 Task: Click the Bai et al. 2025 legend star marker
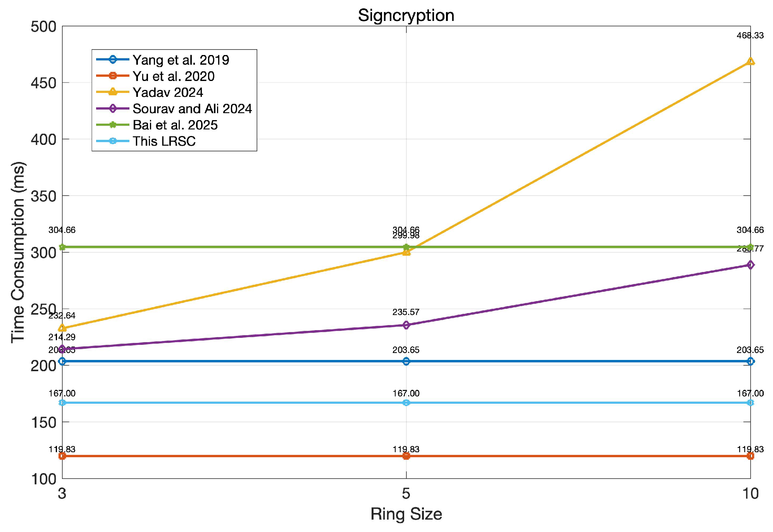click(112, 125)
